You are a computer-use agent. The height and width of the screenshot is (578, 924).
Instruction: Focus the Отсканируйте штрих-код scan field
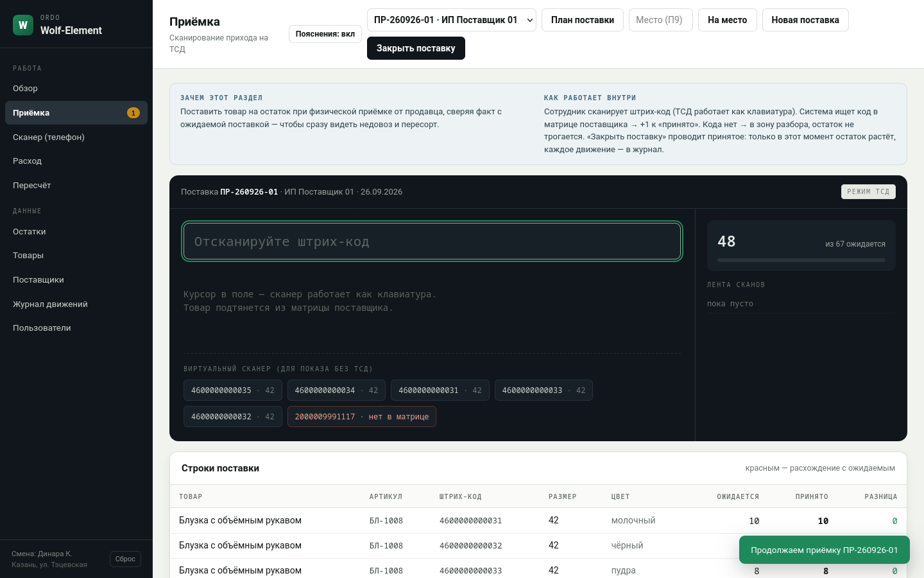pyautogui.click(x=432, y=241)
